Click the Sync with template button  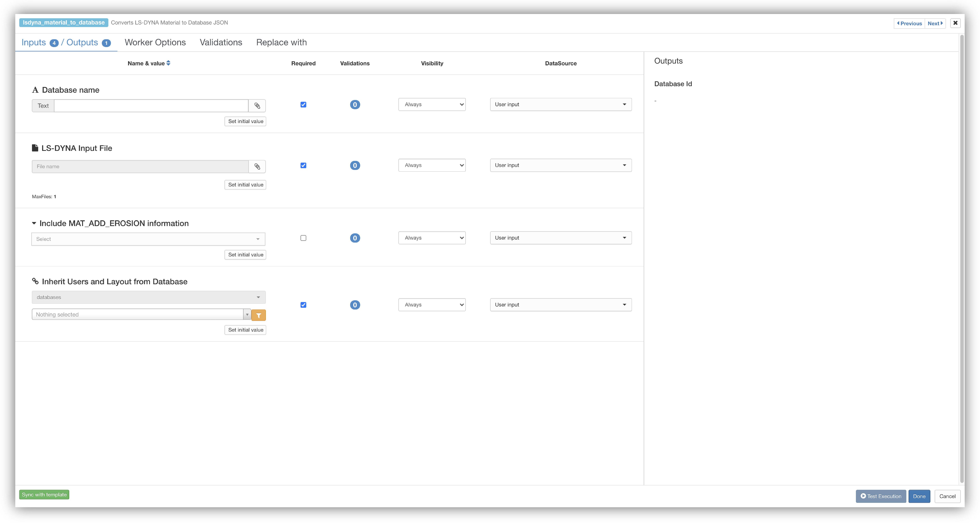[x=44, y=495]
